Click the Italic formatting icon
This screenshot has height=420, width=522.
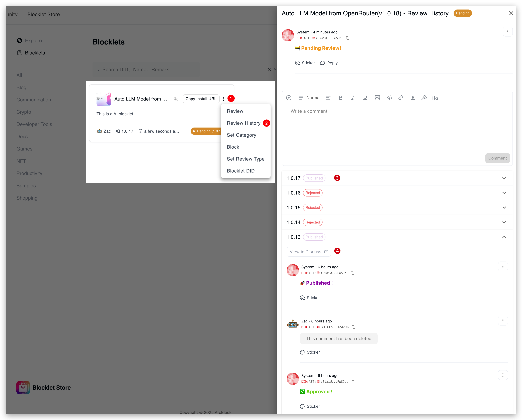tap(353, 98)
